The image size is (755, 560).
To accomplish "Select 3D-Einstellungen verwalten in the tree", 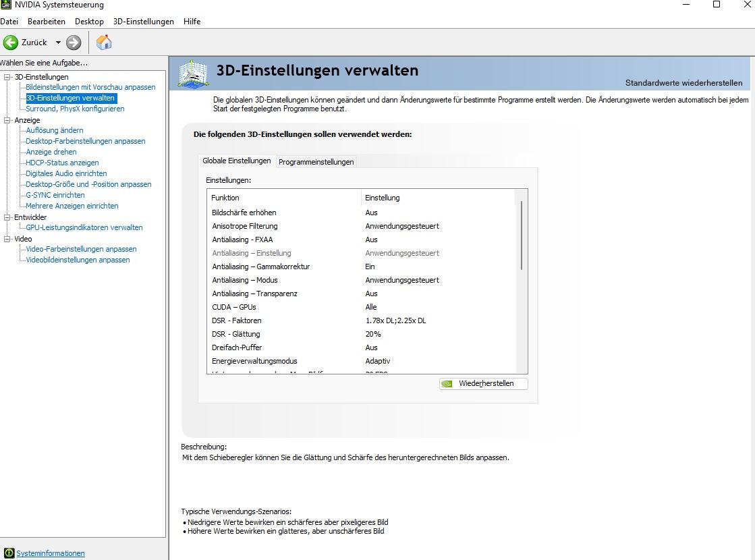I will (71, 98).
